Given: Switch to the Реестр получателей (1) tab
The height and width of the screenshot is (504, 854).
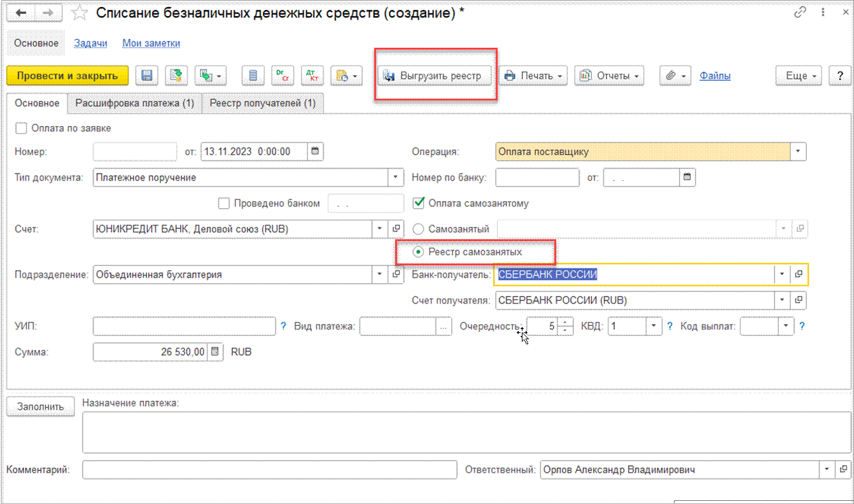Looking at the screenshot, I should (263, 103).
